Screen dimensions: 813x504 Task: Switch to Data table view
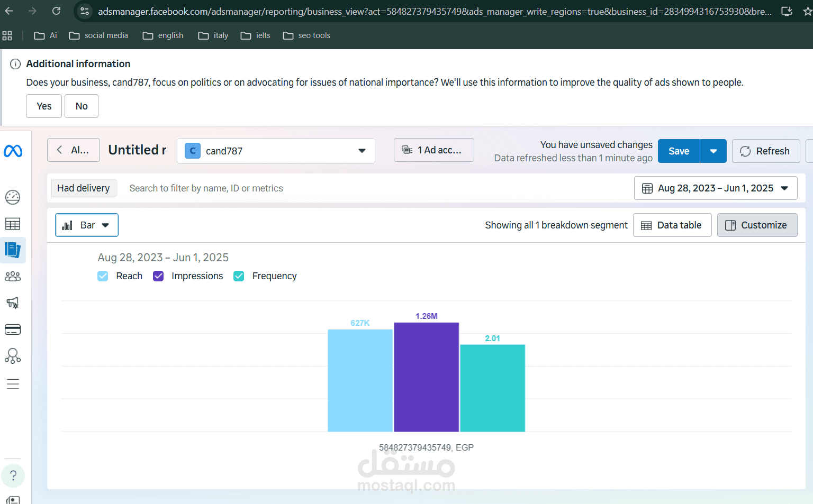pyautogui.click(x=672, y=225)
